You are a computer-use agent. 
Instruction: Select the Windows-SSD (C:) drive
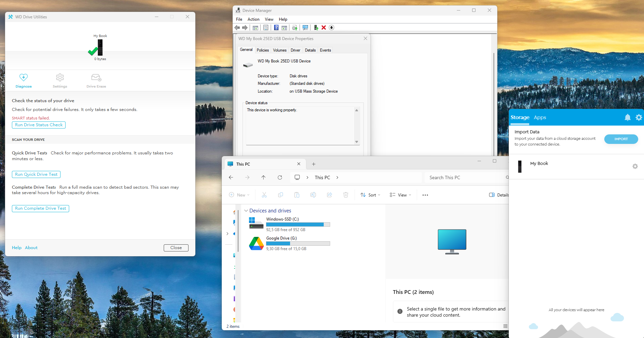coord(289,224)
